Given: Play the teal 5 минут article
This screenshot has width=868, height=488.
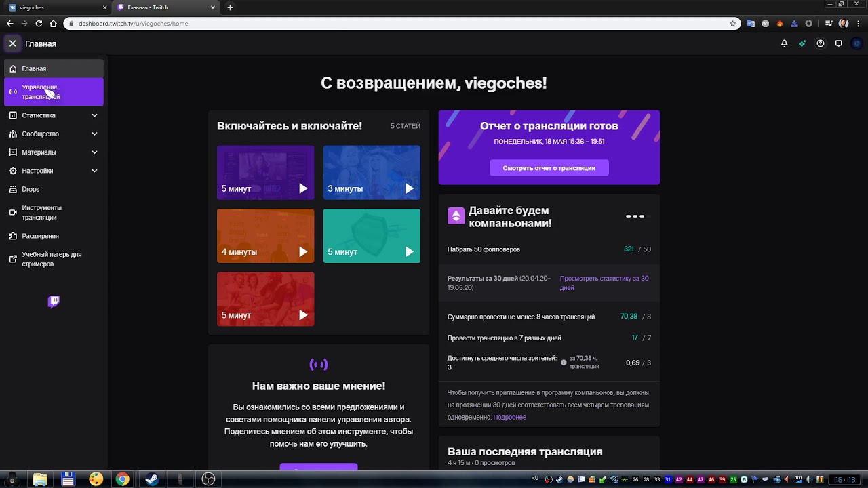Looking at the screenshot, I should [372, 235].
